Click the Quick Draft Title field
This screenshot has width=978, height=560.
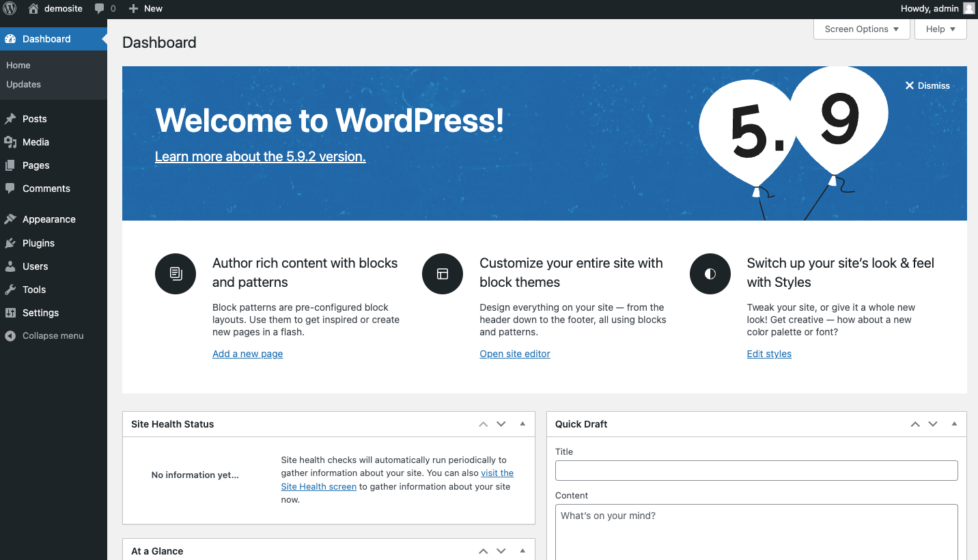757,471
